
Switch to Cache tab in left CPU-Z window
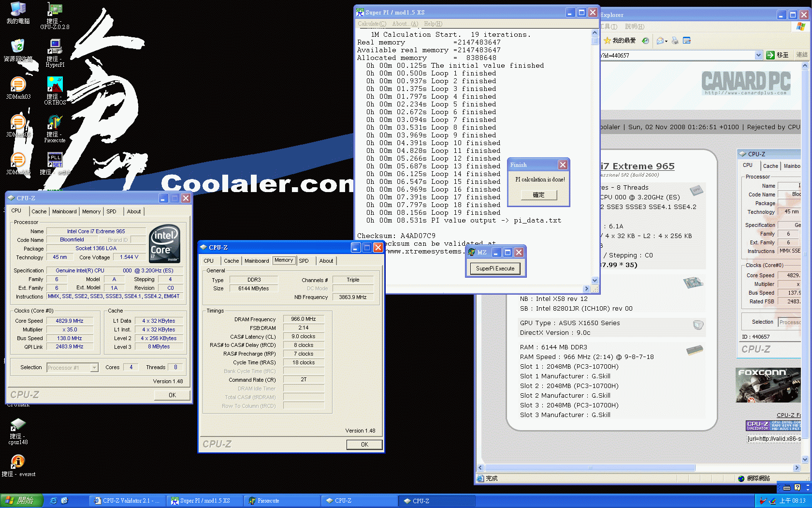(39, 211)
